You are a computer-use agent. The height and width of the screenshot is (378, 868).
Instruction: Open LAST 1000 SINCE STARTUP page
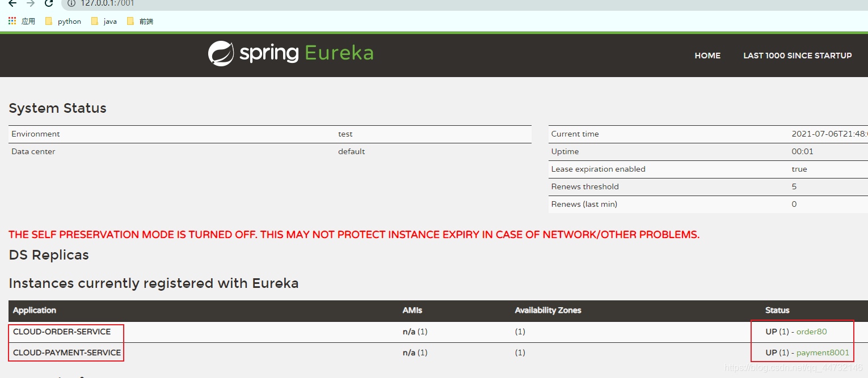point(798,56)
